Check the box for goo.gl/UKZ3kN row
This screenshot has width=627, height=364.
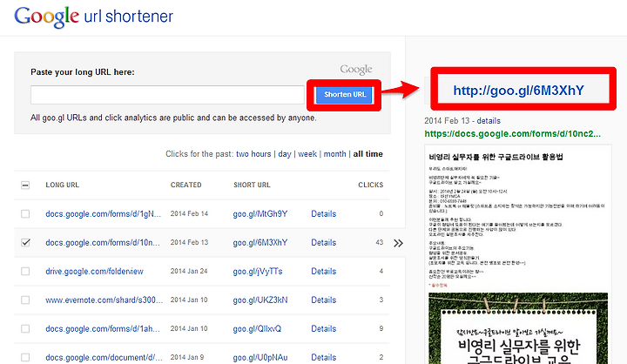[x=25, y=300]
